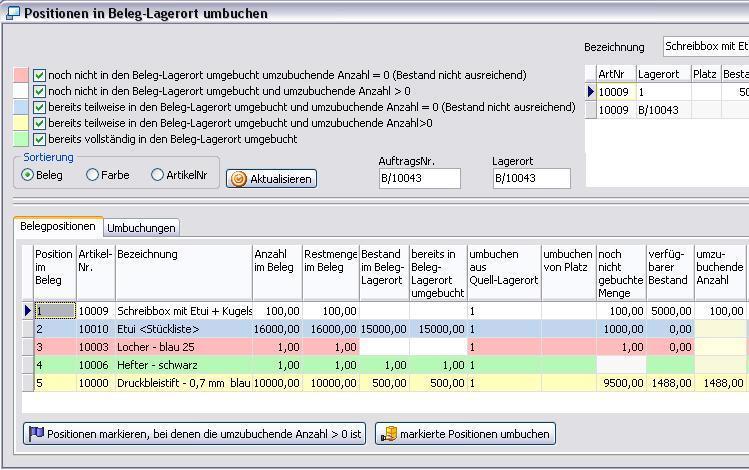Click the yellow legend color swatch

pos(21,123)
